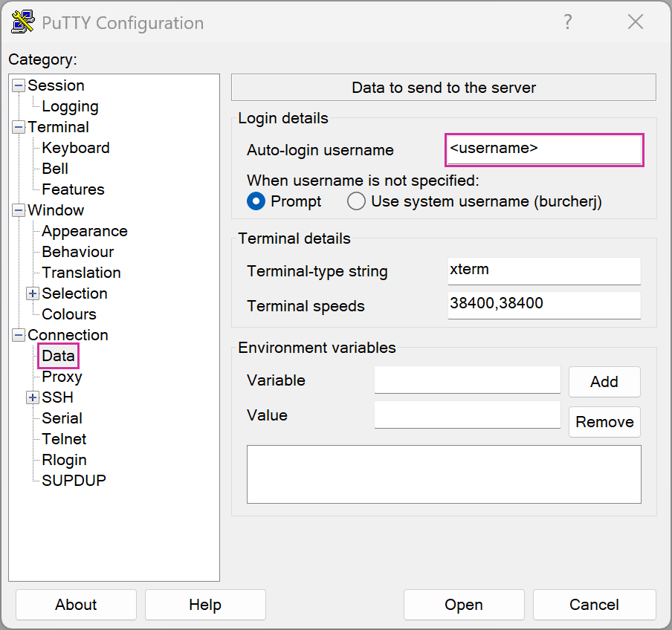Collapse the Window tree node
Screen dimensions: 672x630
click(x=19, y=210)
